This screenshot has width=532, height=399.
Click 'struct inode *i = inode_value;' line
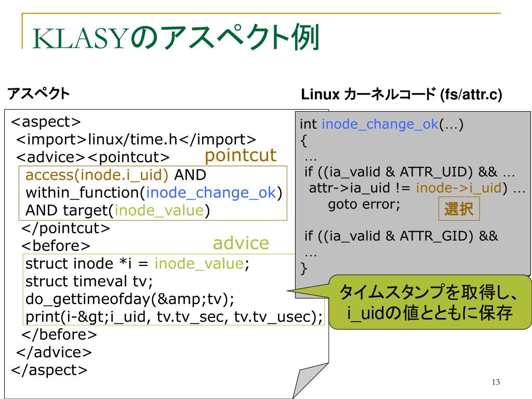pos(137,263)
